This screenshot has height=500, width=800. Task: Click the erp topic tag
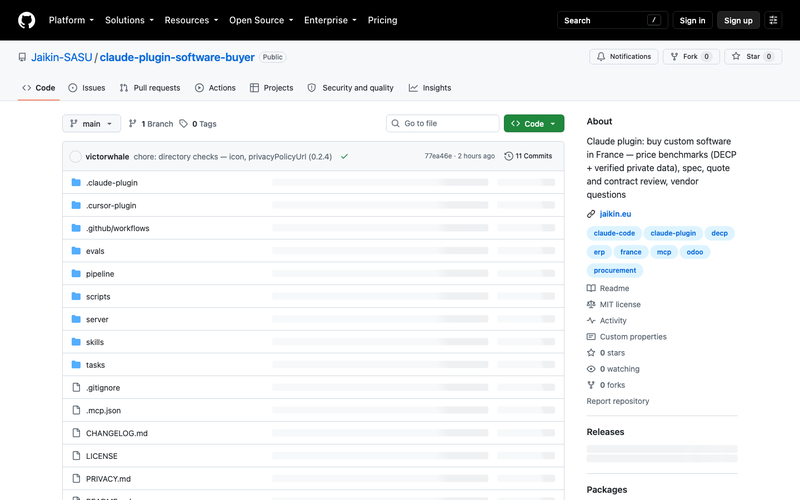599,252
